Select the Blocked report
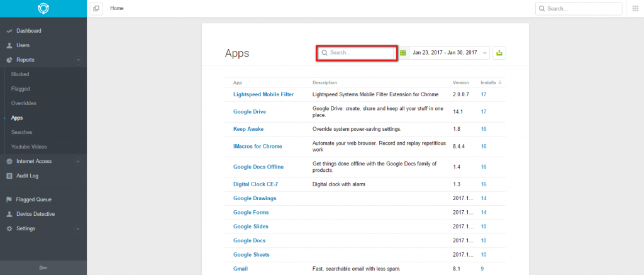 [20, 74]
